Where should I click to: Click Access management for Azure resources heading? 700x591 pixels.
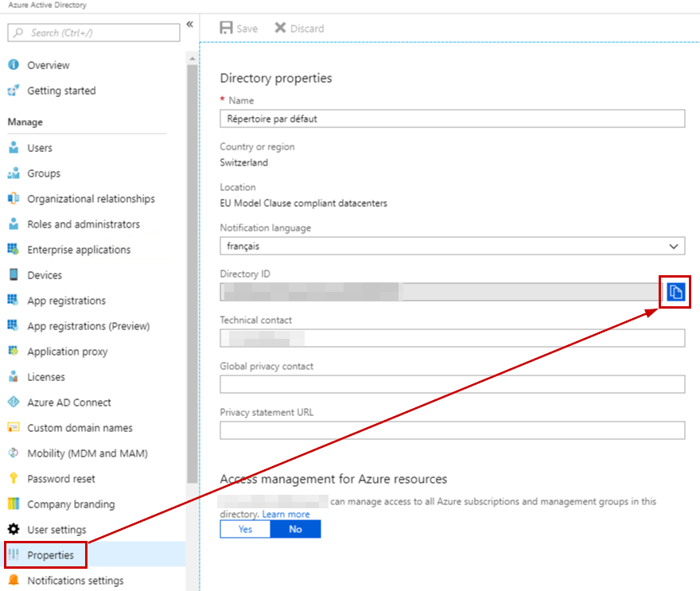333,479
